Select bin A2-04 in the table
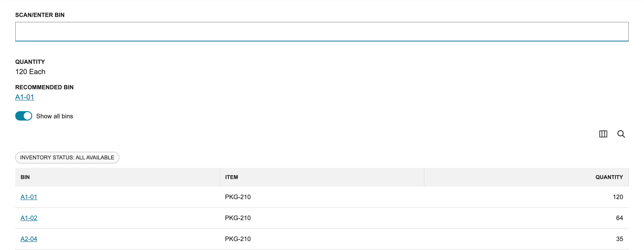644x250 pixels. pyautogui.click(x=29, y=239)
